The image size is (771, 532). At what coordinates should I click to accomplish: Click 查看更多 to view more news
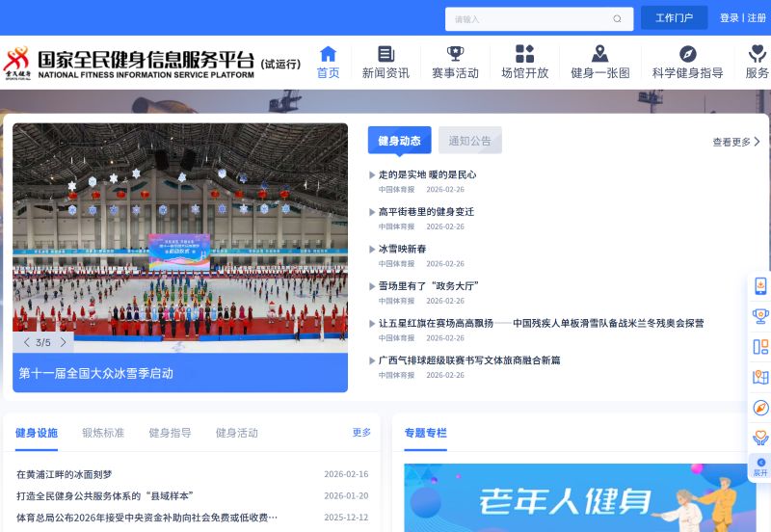[736, 142]
